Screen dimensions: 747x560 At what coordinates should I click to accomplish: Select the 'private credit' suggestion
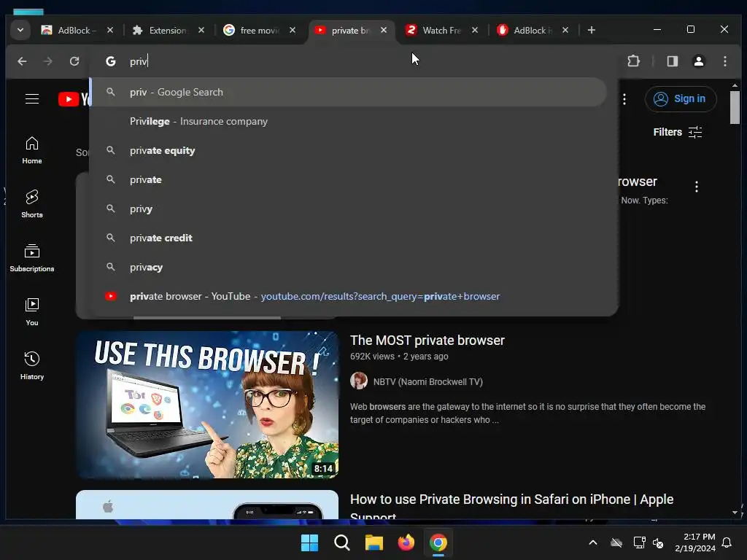click(349, 238)
